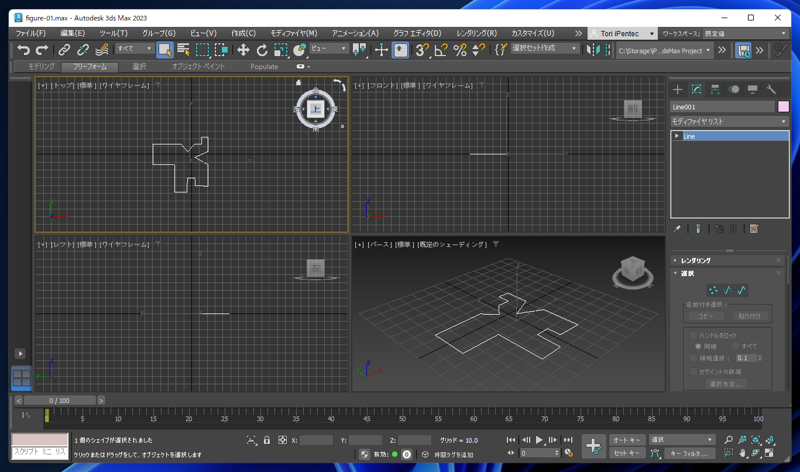
Task: Activate the Select and Rotate tool
Action: pyautogui.click(x=262, y=49)
